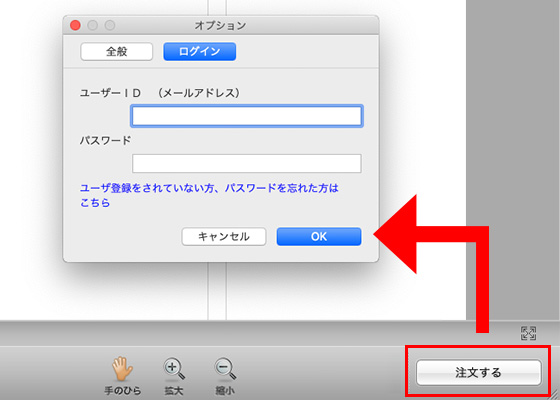Toggle the fit-to-screen expand icon
560x400 pixels.
point(528,333)
